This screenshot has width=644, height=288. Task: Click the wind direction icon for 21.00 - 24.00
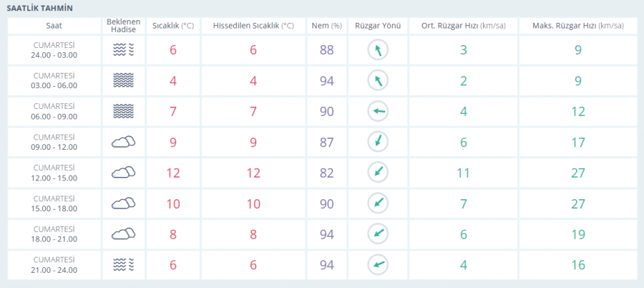pyautogui.click(x=378, y=265)
